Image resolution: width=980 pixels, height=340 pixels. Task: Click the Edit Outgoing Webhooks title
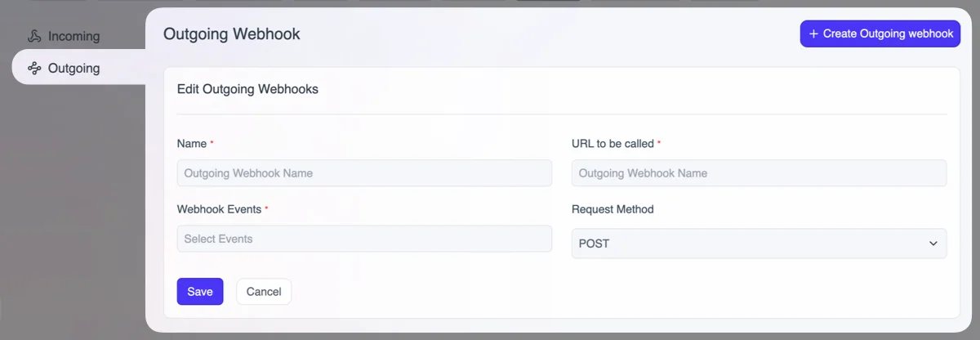(x=247, y=89)
